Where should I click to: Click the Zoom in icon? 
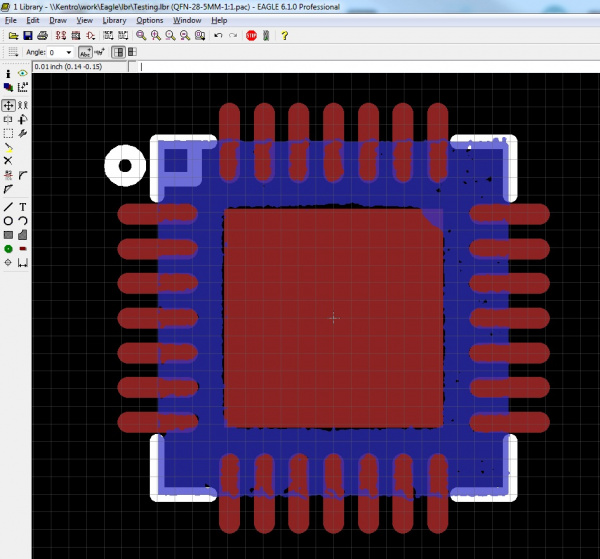coord(156,36)
